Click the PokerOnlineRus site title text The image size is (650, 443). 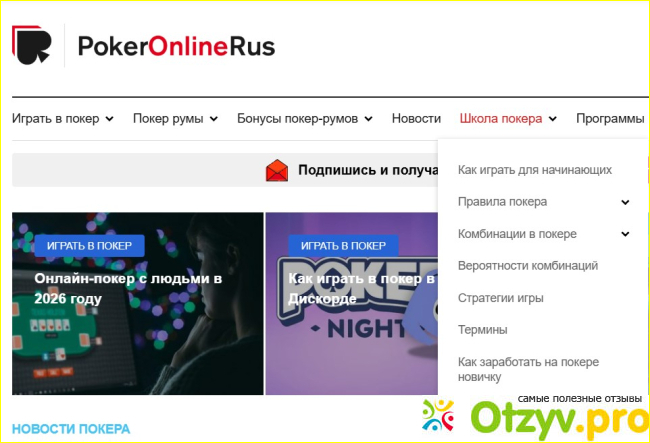pyautogui.click(x=176, y=46)
